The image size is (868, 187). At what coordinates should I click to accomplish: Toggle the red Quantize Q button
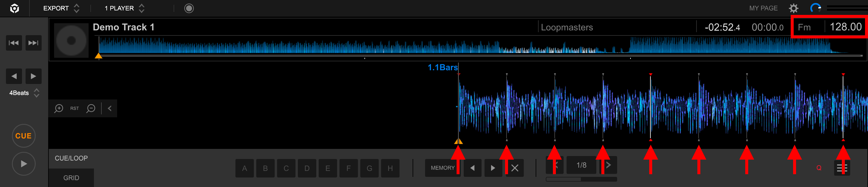point(819,168)
